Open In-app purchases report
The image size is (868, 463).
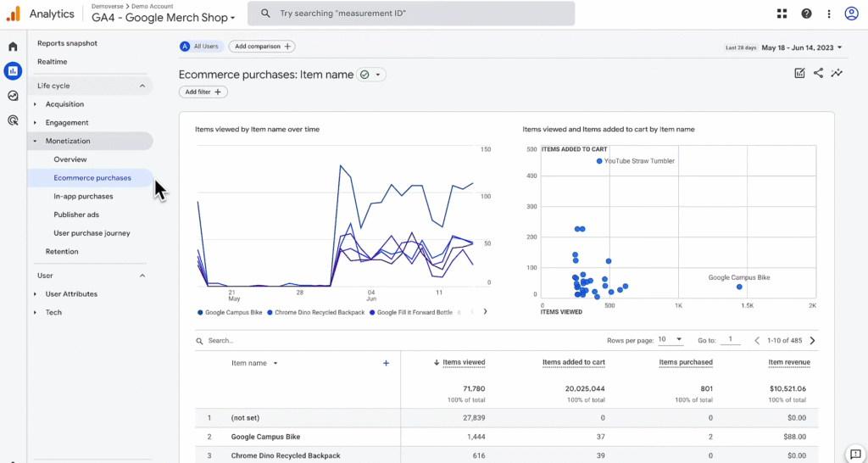(83, 196)
